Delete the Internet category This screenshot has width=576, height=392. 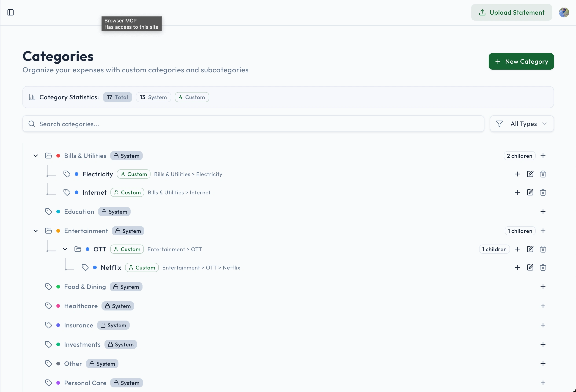(x=543, y=192)
